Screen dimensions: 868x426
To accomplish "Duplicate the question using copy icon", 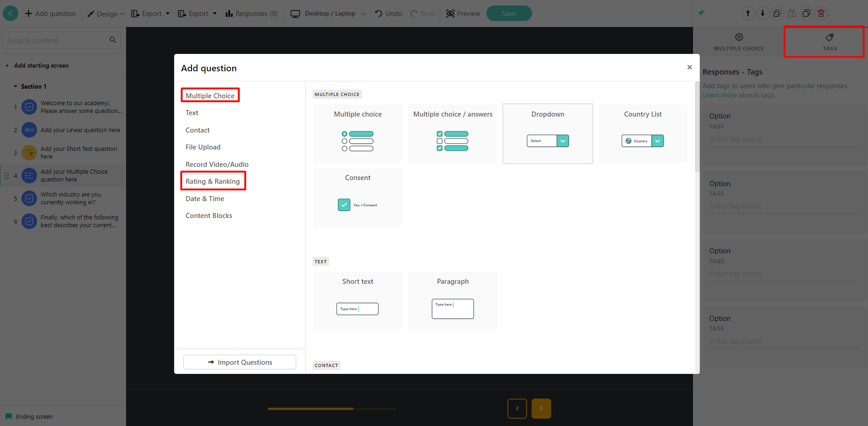I will 807,13.
